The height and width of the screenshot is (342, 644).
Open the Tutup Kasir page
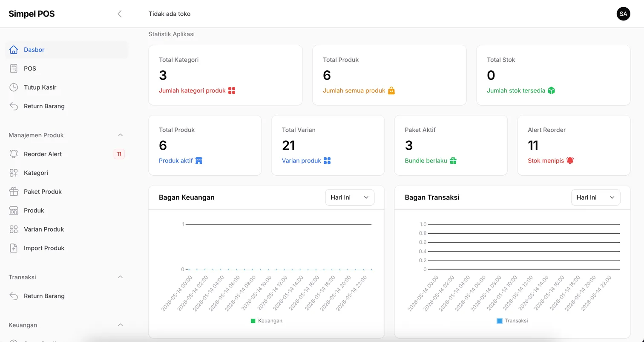coord(66,87)
